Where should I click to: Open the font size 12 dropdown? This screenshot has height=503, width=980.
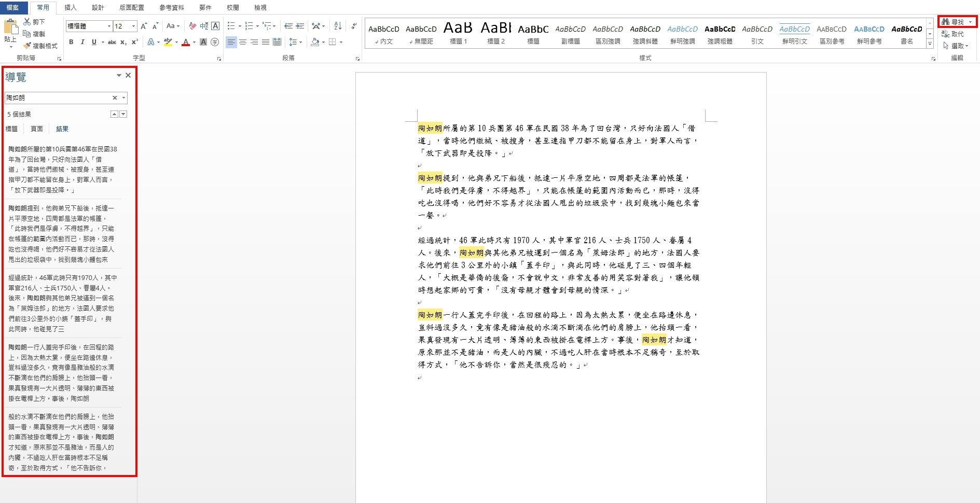pyautogui.click(x=133, y=26)
